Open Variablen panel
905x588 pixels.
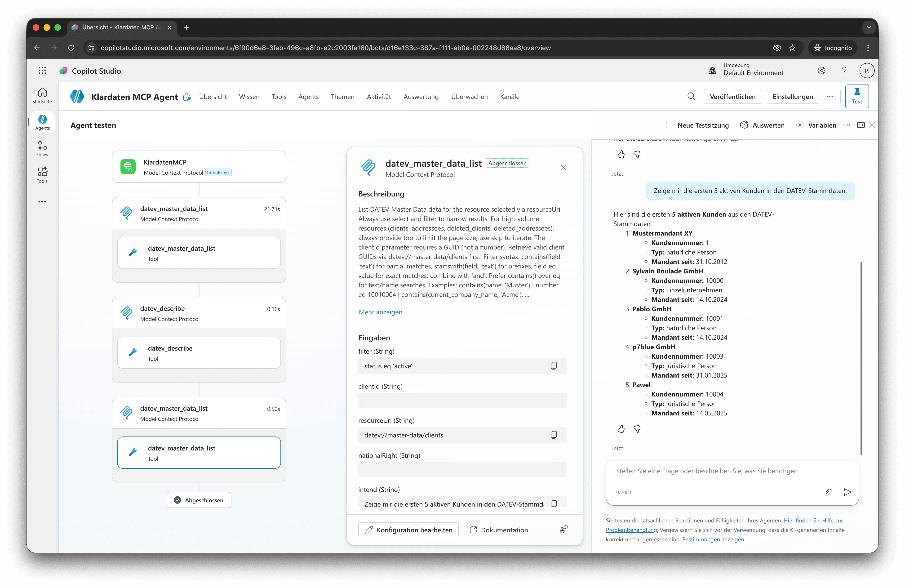click(x=816, y=125)
